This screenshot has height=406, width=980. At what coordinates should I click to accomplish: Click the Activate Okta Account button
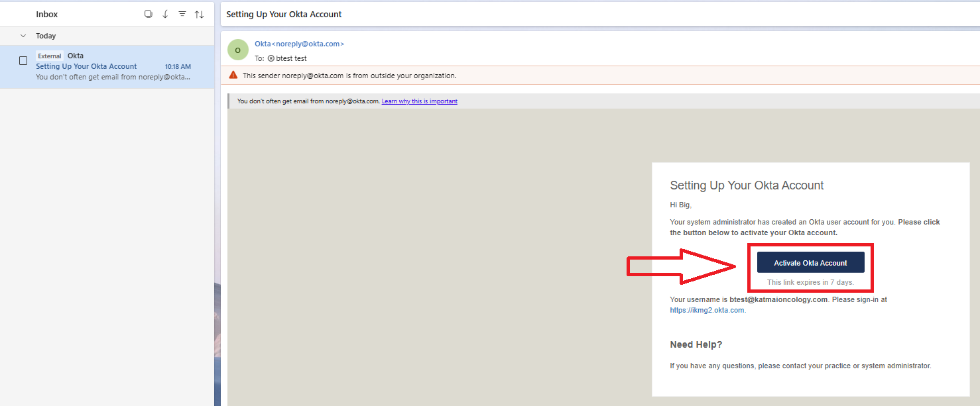tap(811, 263)
